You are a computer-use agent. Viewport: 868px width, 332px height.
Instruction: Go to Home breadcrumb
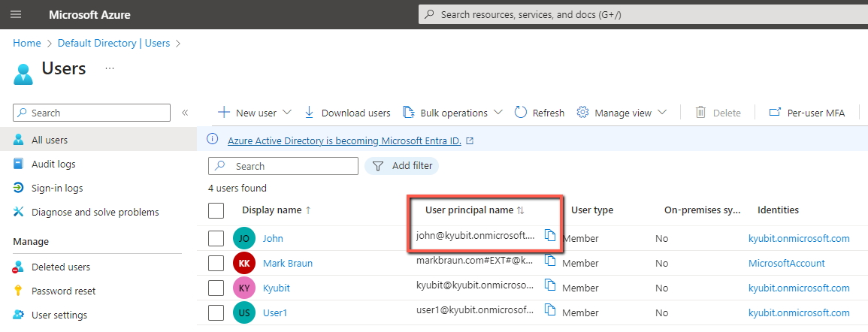(26, 43)
